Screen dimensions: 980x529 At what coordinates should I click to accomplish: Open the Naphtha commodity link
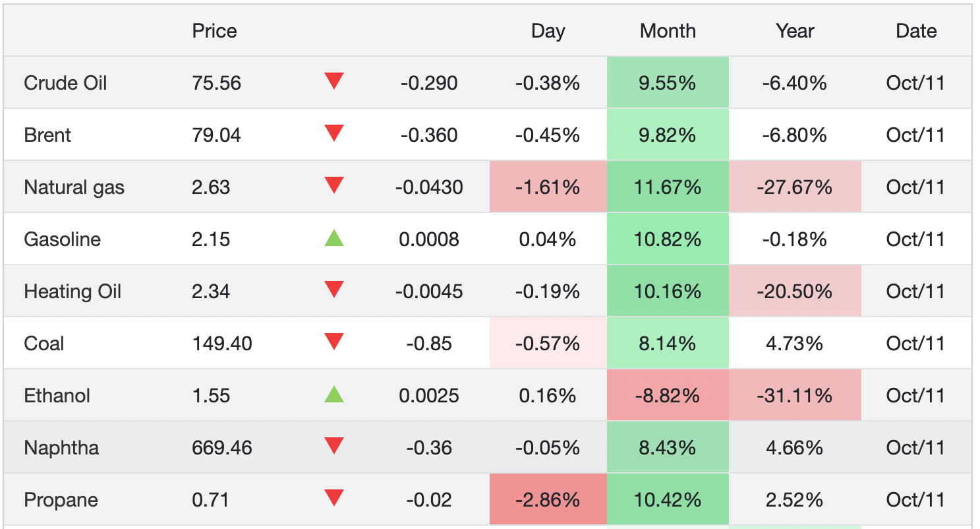[x=61, y=447]
